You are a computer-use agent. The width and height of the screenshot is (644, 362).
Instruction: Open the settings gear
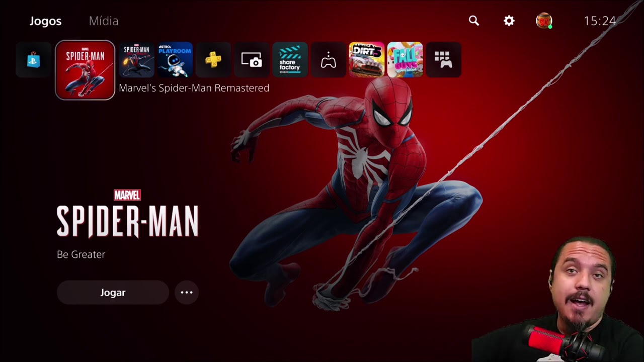[509, 21]
